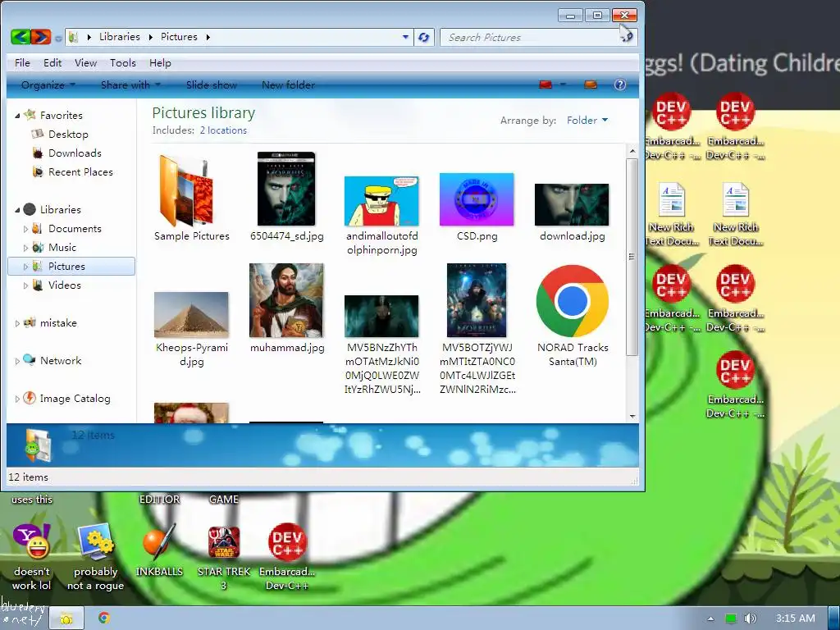This screenshot has height=630, width=840.
Task: Open the Sample Pictures folder icon
Action: [191, 198]
